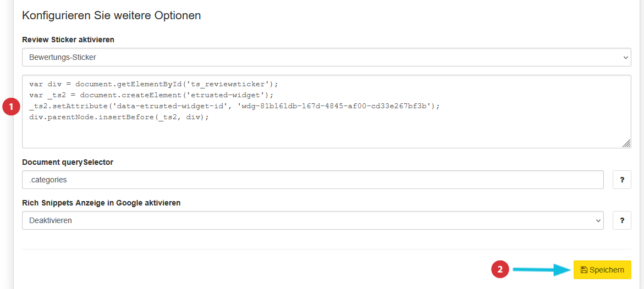Focus the .categories input field
Image resolution: width=644 pixels, height=289 pixels.
[x=313, y=180]
